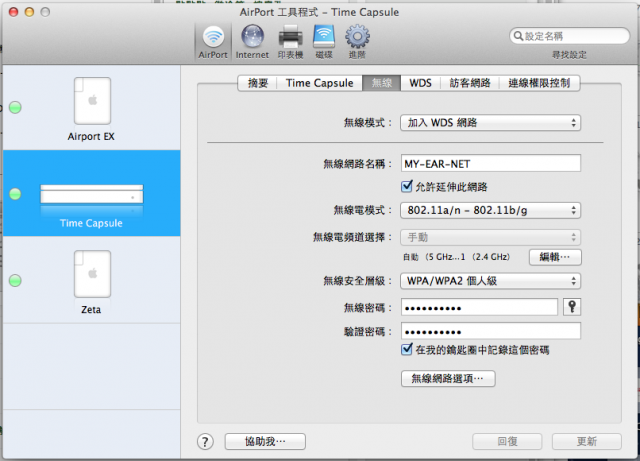This screenshot has height=461, width=640.
Task: Click the help question mark button
Action: [x=205, y=441]
